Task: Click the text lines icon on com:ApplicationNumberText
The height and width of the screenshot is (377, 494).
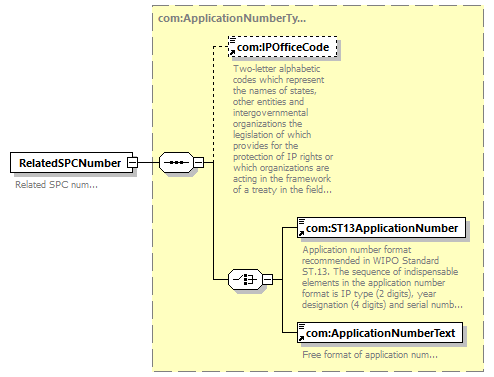Action: pyautogui.click(x=302, y=326)
